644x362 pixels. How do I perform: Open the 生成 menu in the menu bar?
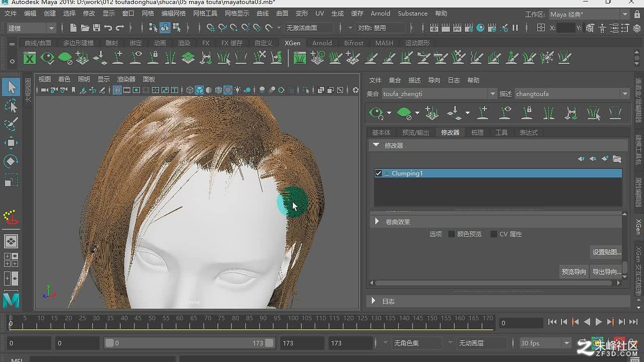(x=338, y=14)
